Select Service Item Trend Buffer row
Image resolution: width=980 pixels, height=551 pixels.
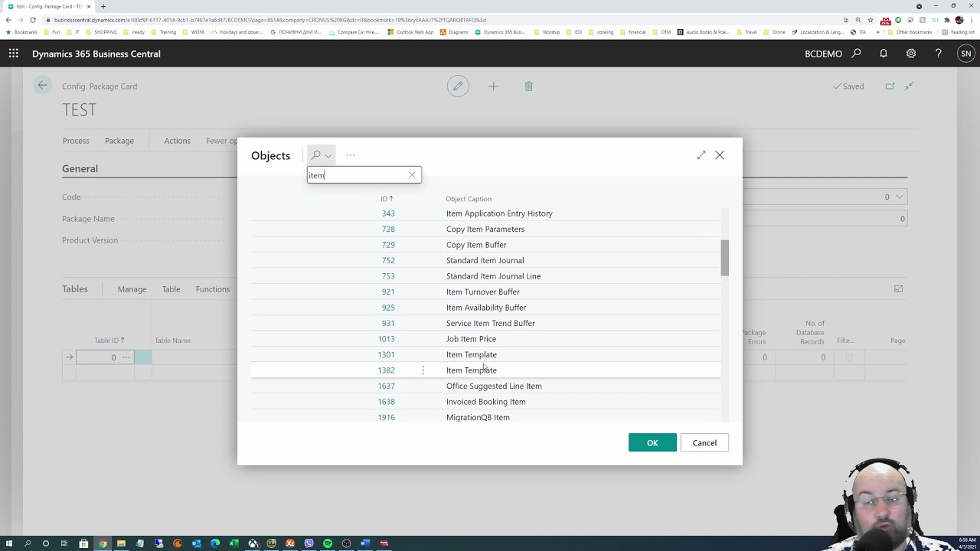(485, 323)
